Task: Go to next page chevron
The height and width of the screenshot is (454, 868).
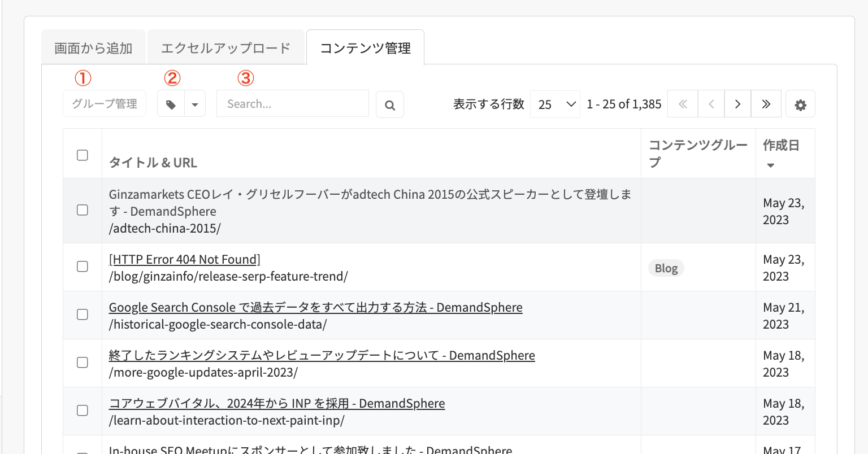Action: point(737,104)
